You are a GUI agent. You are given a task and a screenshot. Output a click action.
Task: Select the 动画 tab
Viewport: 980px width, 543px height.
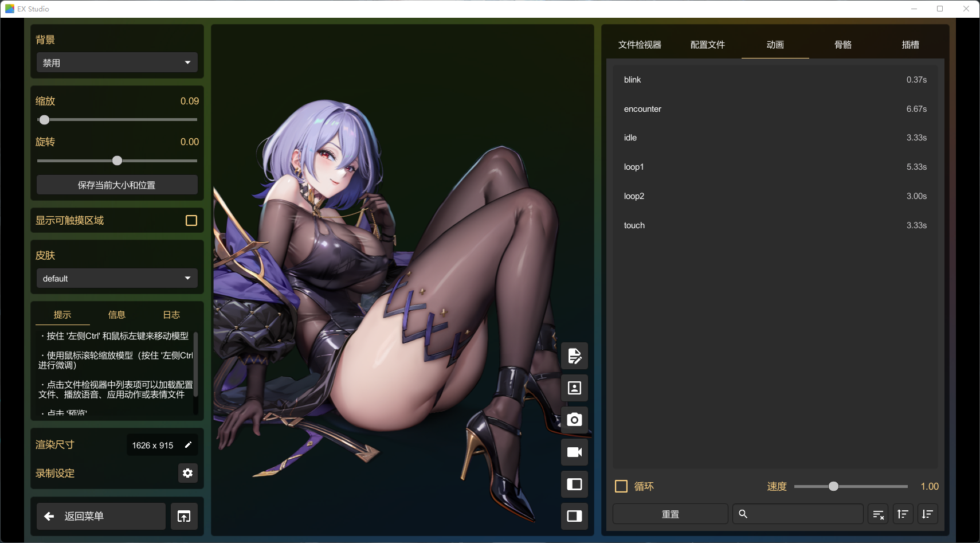pyautogui.click(x=775, y=45)
